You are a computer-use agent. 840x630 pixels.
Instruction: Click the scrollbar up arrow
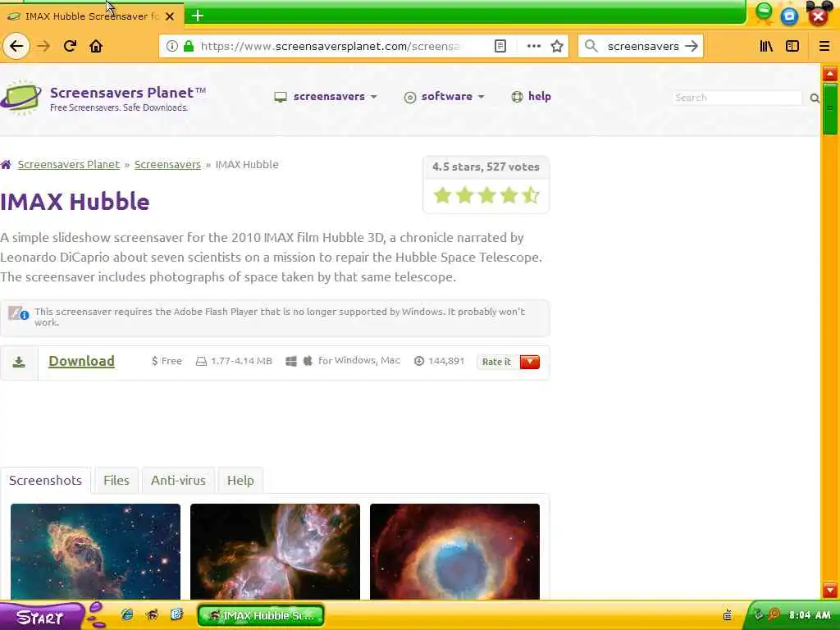(x=830, y=73)
